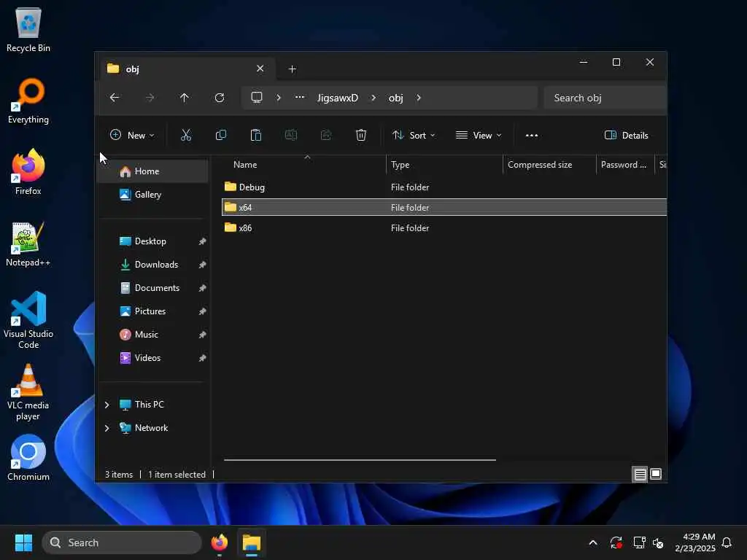
Task: Click the Rename icon in toolbar
Action: click(290, 135)
